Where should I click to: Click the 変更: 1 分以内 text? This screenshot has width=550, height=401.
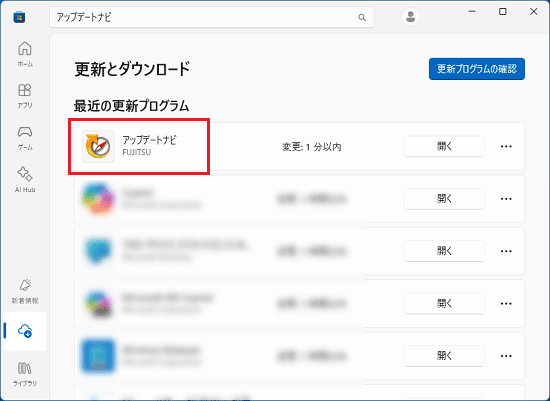click(x=311, y=147)
